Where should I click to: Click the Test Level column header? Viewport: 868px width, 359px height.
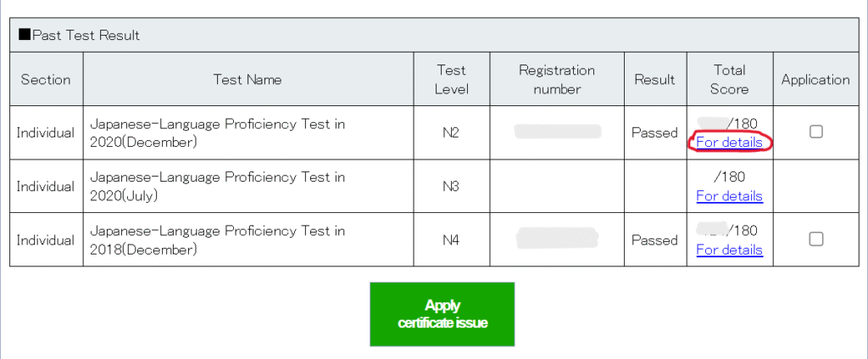tap(451, 79)
